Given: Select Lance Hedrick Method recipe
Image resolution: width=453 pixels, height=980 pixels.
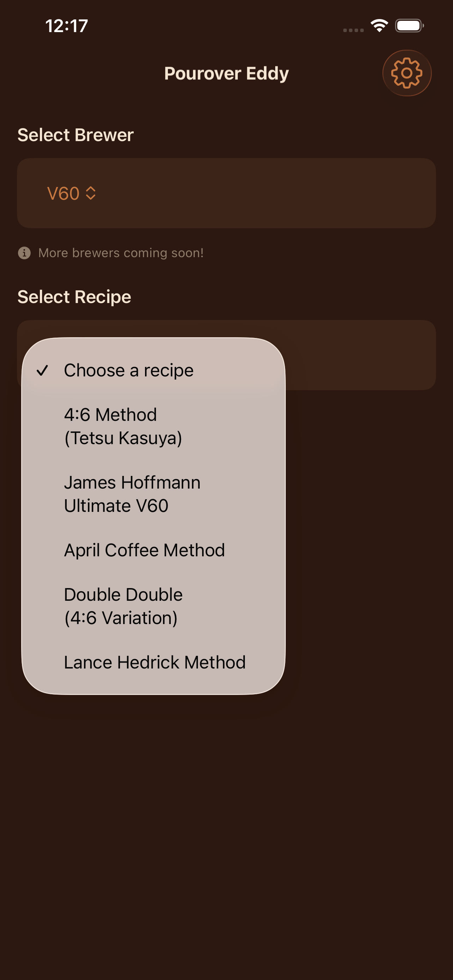Looking at the screenshot, I should 155,662.
